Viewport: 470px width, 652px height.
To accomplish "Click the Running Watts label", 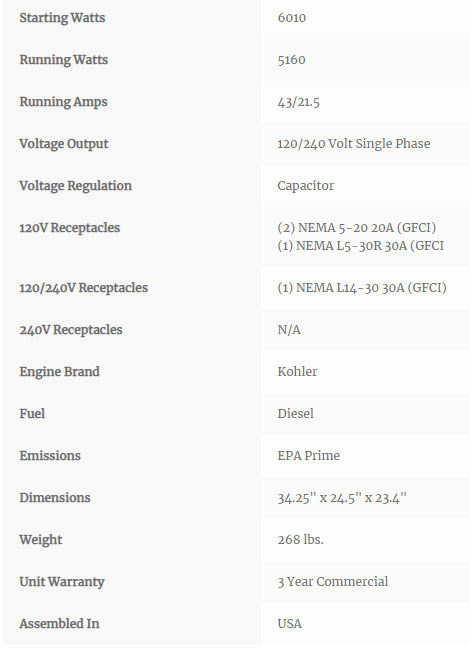I will click(x=63, y=60).
